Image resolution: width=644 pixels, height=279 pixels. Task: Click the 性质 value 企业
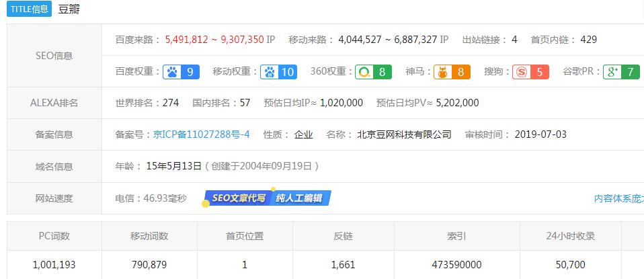click(x=304, y=134)
